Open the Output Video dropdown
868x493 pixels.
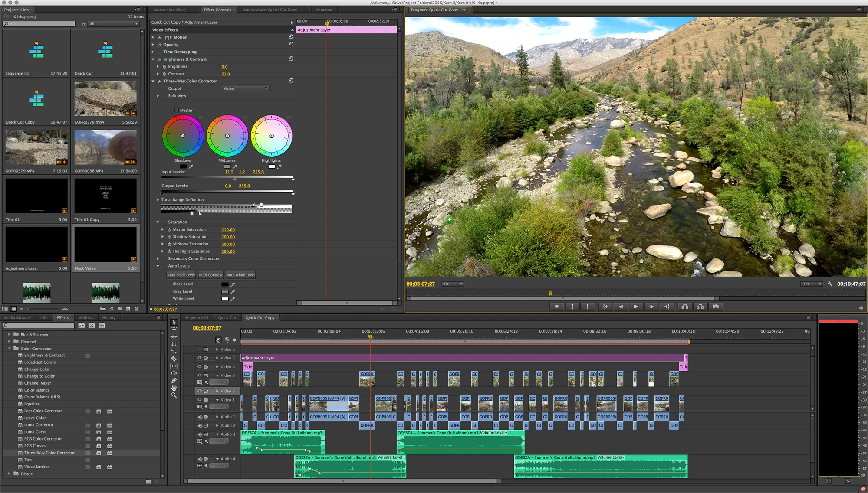pyautogui.click(x=245, y=88)
